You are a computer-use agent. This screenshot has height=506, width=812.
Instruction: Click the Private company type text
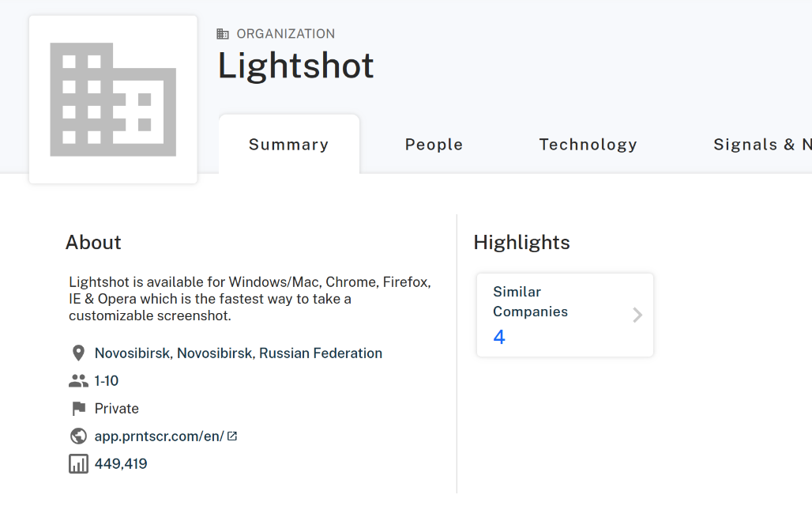click(x=117, y=409)
